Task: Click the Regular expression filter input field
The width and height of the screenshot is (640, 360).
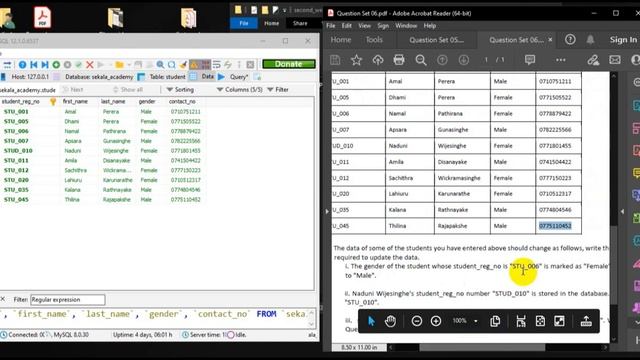Action: [x=67, y=300]
